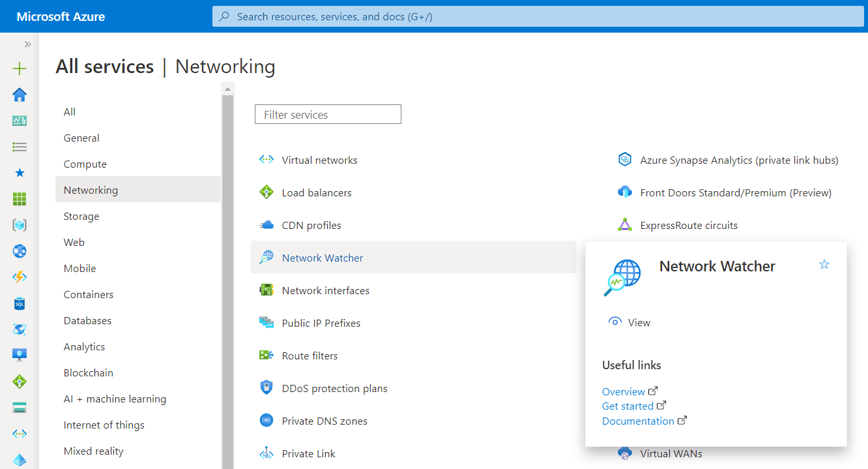This screenshot has height=469, width=868.
Task: Click the Azure search resources bar
Action: (x=540, y=16)
